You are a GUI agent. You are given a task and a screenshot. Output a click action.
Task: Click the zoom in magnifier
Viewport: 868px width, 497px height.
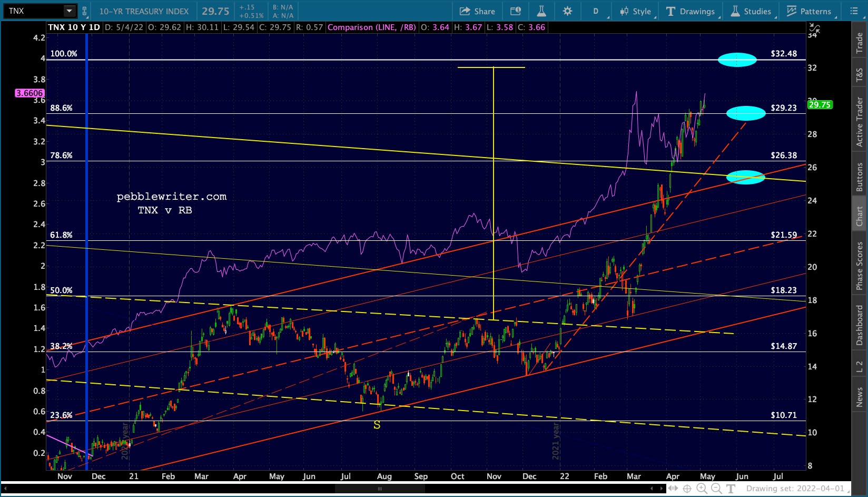pos(702,489)
